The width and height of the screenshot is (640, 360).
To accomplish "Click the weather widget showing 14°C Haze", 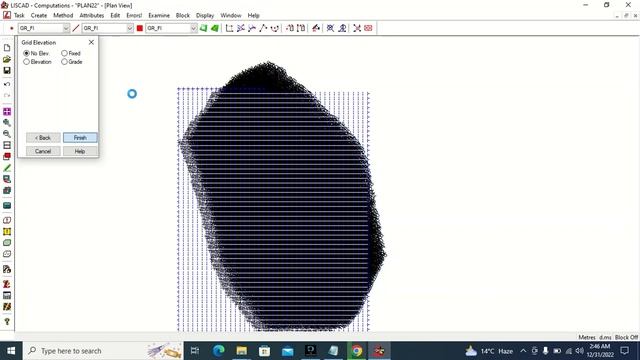I will [489, 351].
